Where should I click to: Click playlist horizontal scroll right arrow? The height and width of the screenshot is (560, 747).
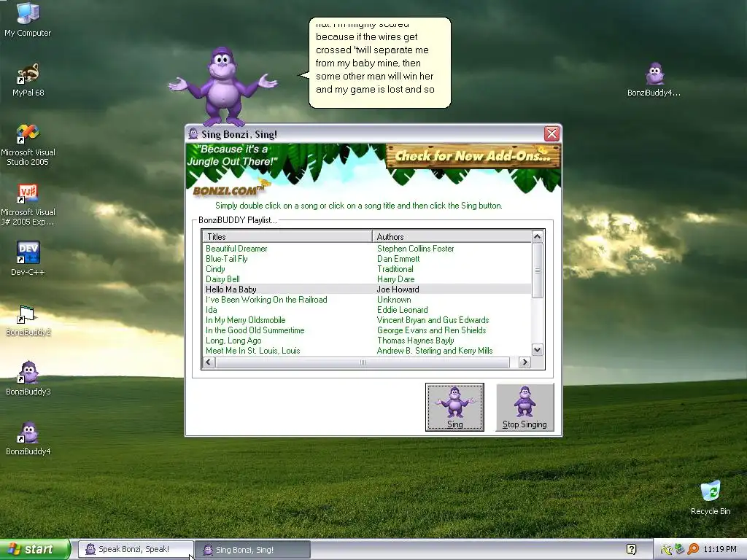525,362
